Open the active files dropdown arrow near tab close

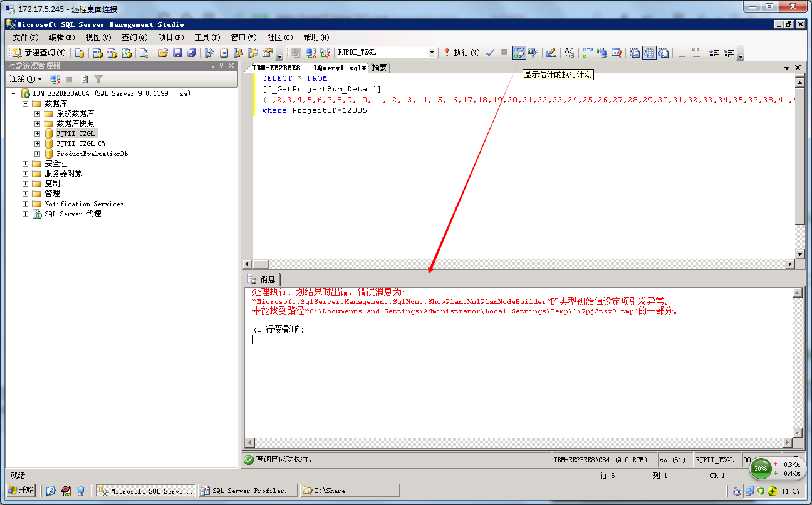[787, 68]
